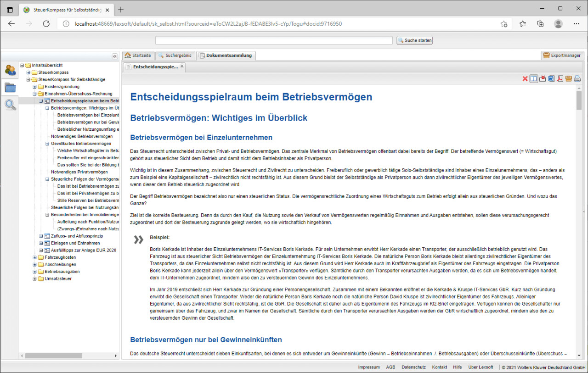Add document to export box icon

click(569, 78)
